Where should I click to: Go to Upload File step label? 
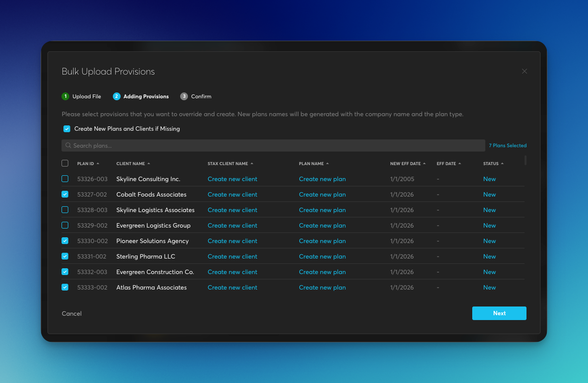click(87, 96)
